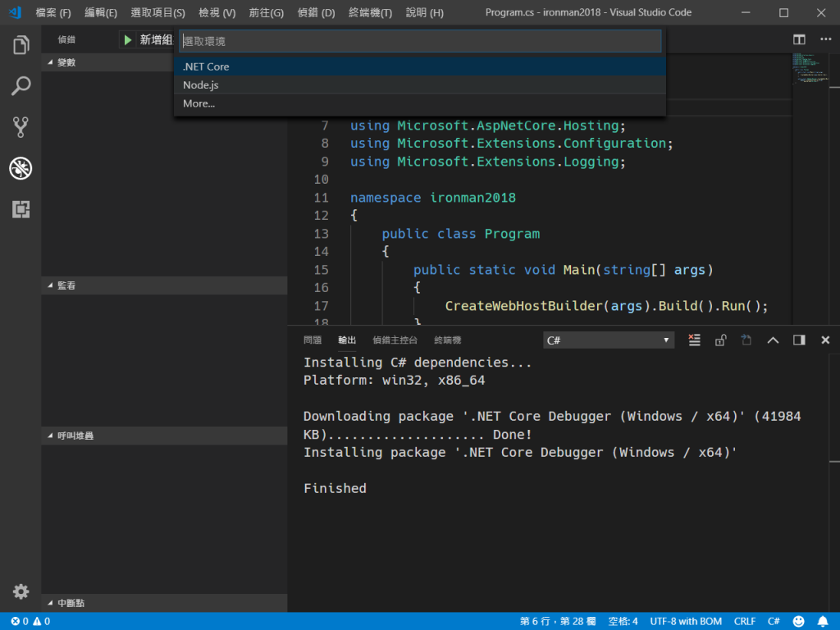Screen dimensions: 840x630
Task: Change language mode C# in status bar
Action: pyautogui.click(x=774, y=621)
